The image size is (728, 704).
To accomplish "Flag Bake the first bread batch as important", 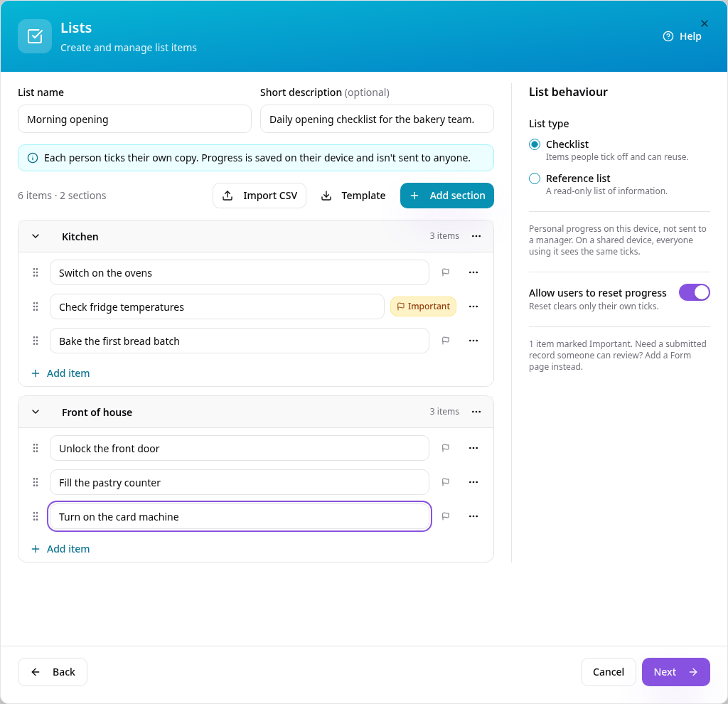I will [x=445, y=341].
